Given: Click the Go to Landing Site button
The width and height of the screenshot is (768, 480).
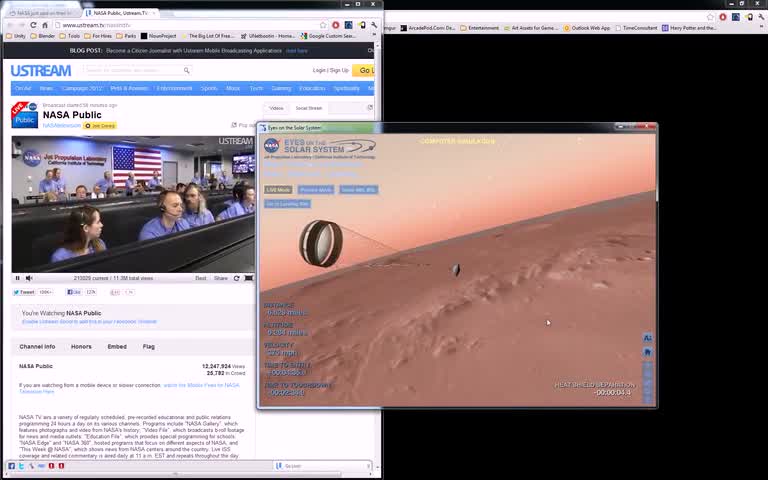Looking at the screenshot, I should coord(287,204).
